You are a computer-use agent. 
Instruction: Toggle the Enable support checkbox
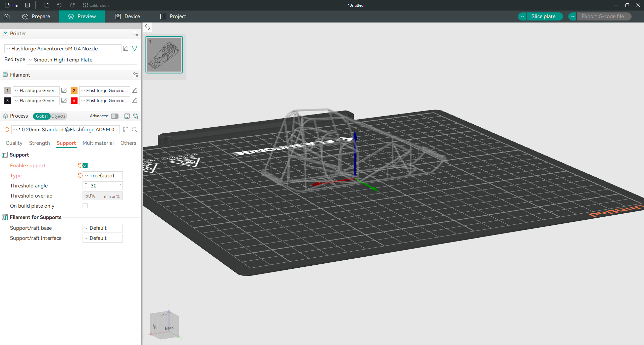(85, 165)
